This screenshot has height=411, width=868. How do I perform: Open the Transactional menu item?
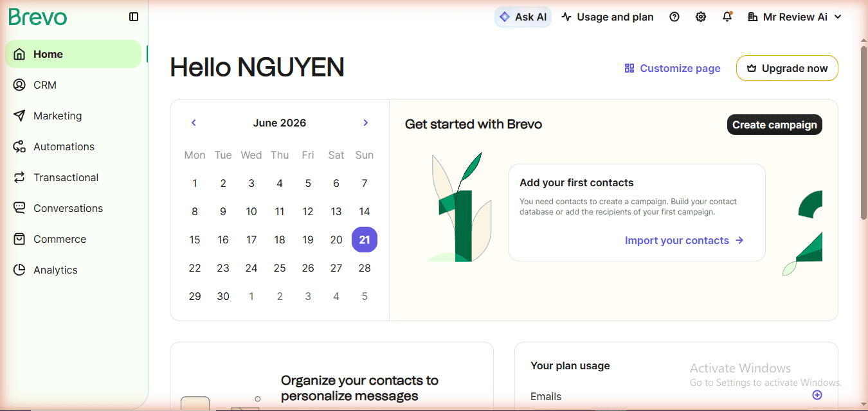[73, 177]
